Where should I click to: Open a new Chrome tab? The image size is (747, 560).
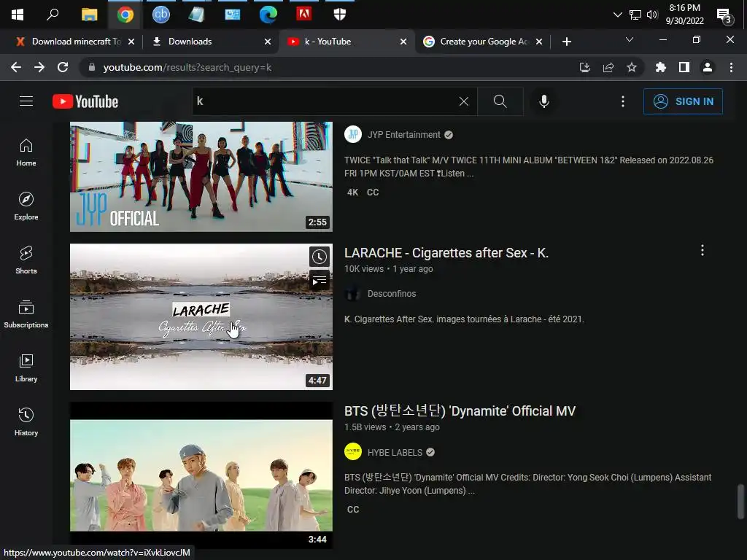(566, 42)
